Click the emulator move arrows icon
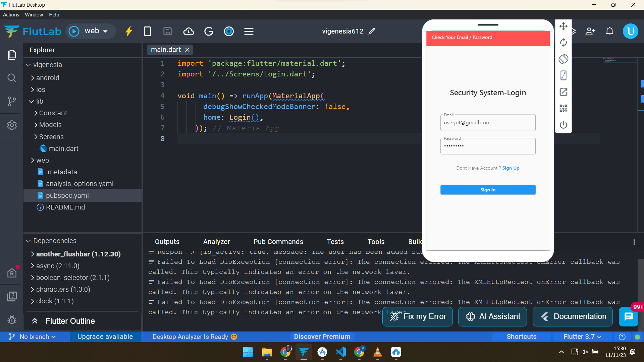Viewport: 644px width, 362px height. pyautogui.click(x=563, y=26)
